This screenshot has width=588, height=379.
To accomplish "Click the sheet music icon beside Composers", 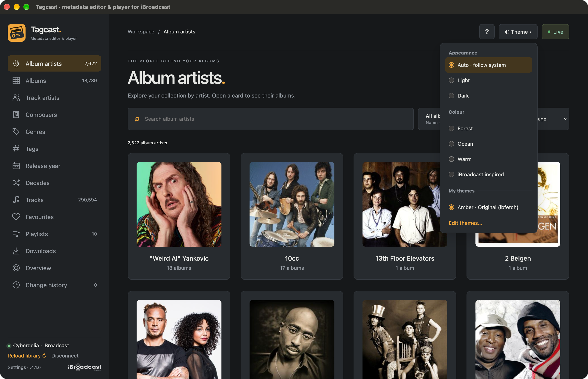I will point(16,115).
